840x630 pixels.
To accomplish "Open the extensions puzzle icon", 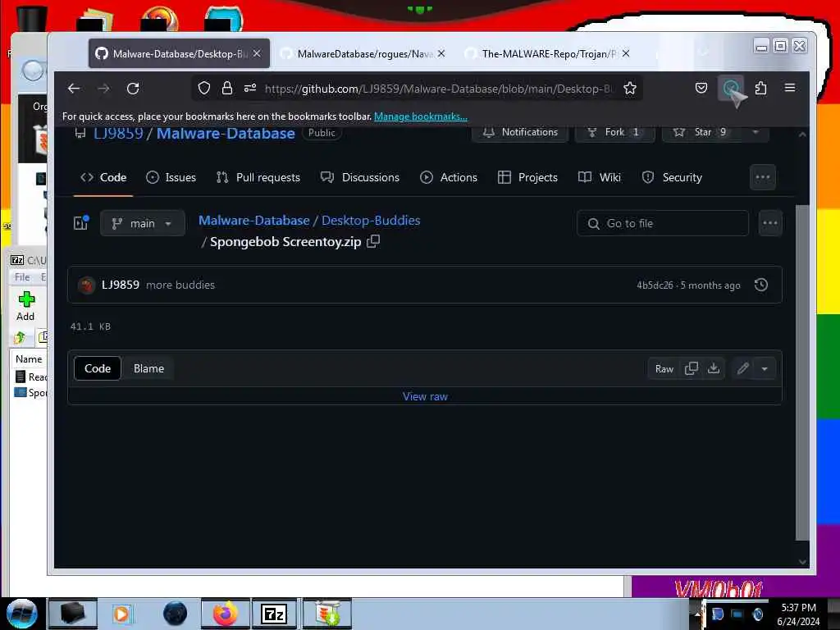I will click(760, 88).
